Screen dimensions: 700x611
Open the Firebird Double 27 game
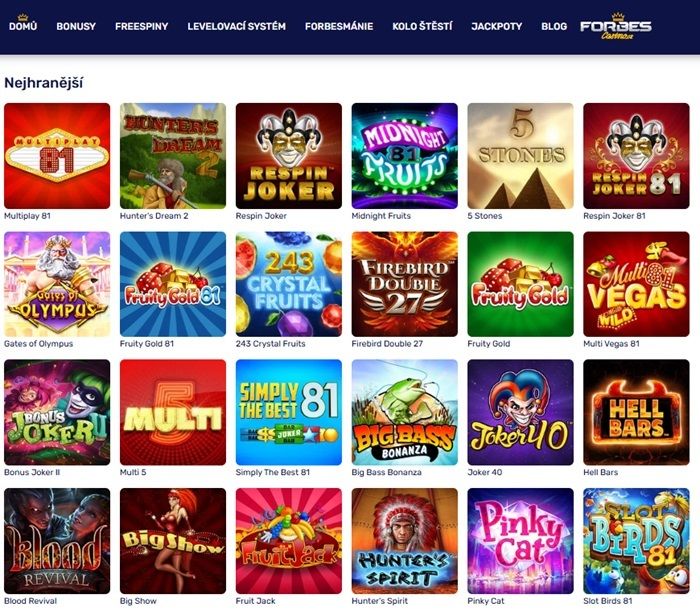(404, 284)
